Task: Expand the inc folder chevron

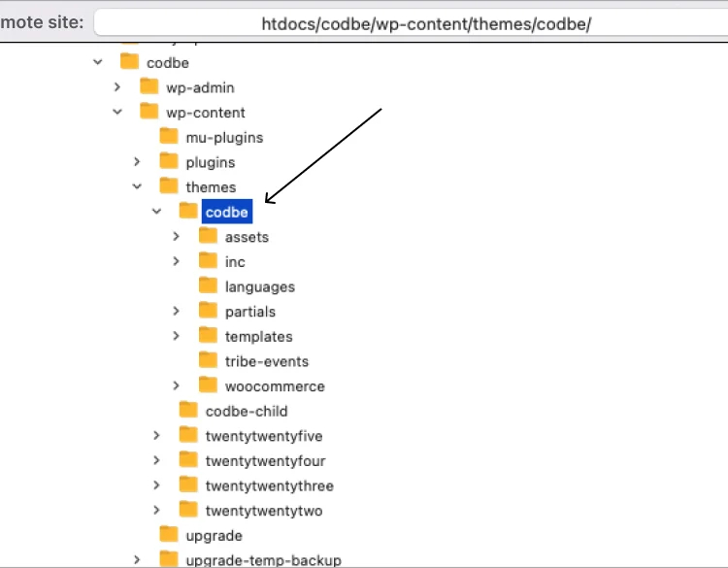Action: click(176, 261)
